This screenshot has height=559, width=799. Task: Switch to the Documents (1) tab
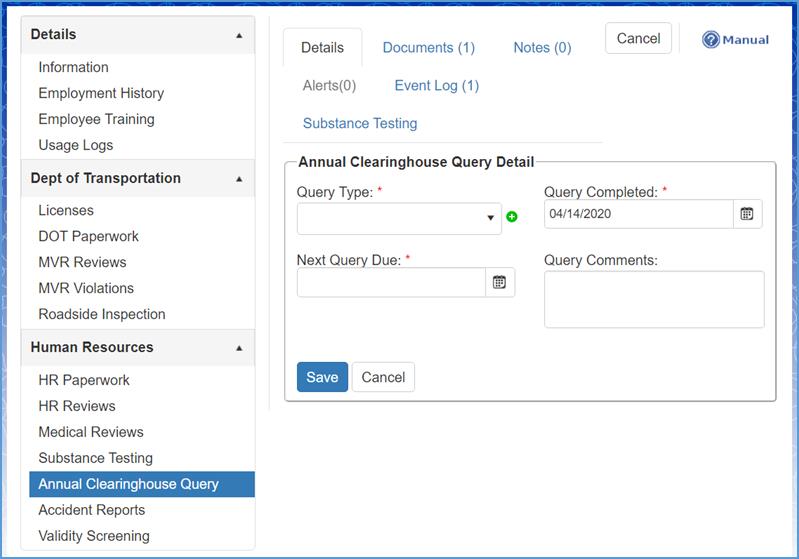(428, 48)
